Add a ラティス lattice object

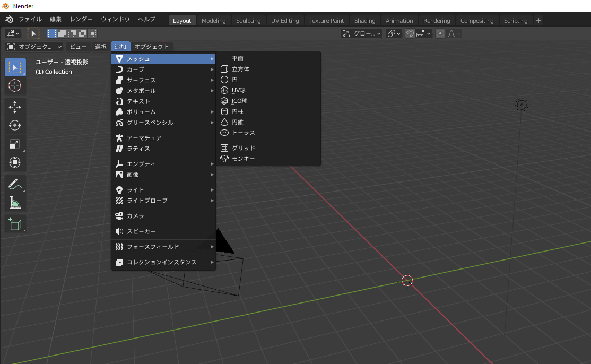(163, 149)
